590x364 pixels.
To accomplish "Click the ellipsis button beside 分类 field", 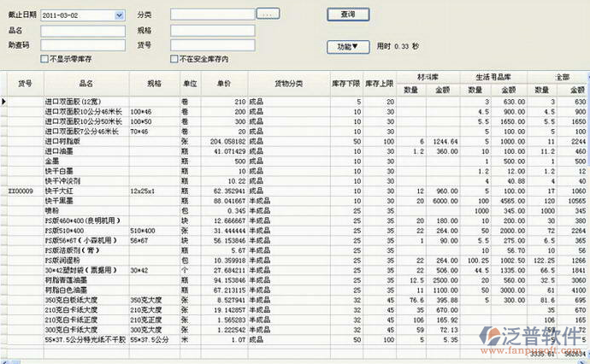I will tap(268, 15).
